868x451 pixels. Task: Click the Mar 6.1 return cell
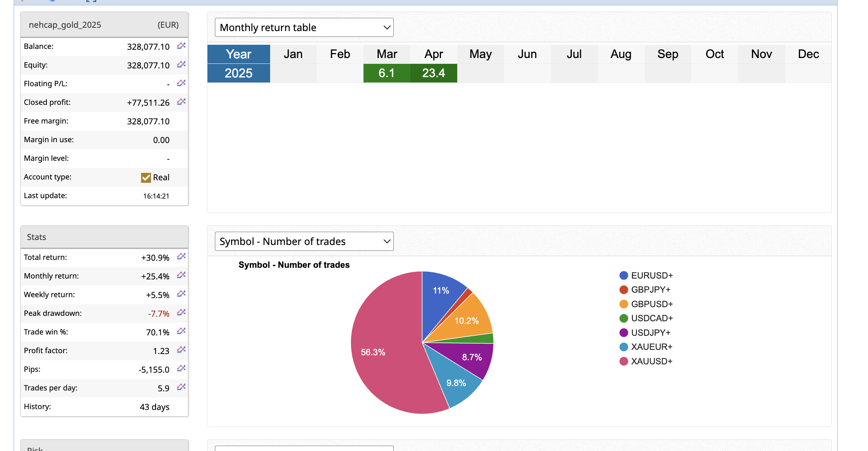pyautogui.click(x=387, y=73)
